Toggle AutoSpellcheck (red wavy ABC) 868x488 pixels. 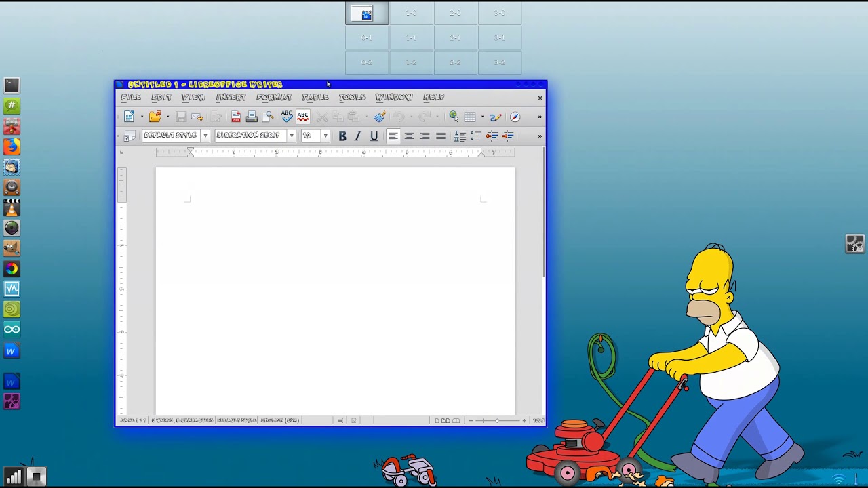(303, 117)
